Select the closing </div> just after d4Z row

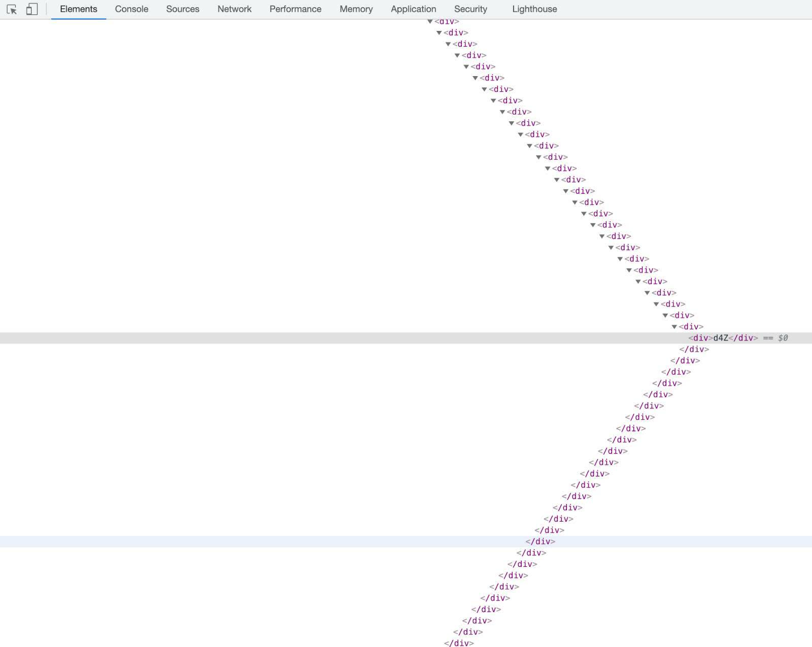coord(694,349)
